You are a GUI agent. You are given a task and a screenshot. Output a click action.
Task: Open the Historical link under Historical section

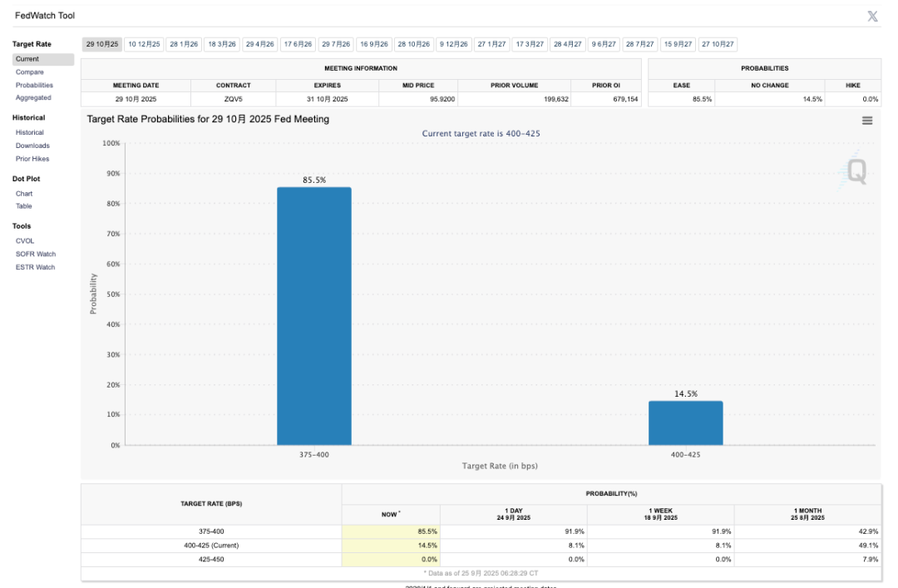(30, 132)
